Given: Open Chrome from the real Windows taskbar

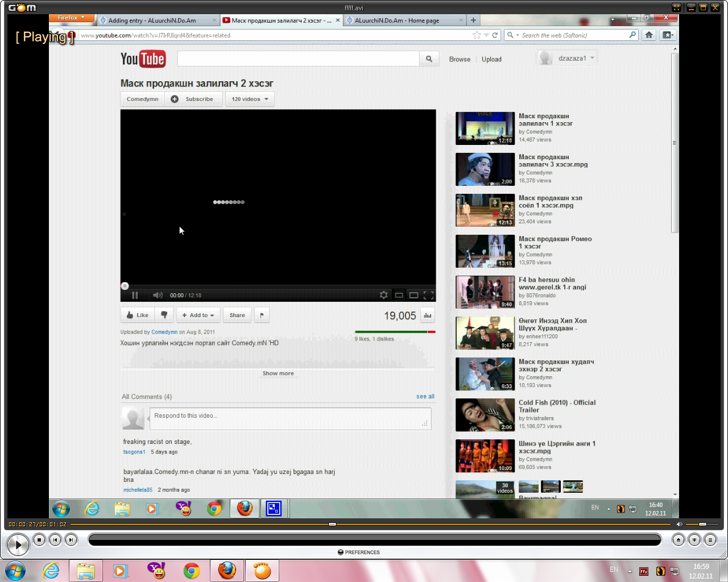Looking at the screenshot, I should tap(192, 570).
